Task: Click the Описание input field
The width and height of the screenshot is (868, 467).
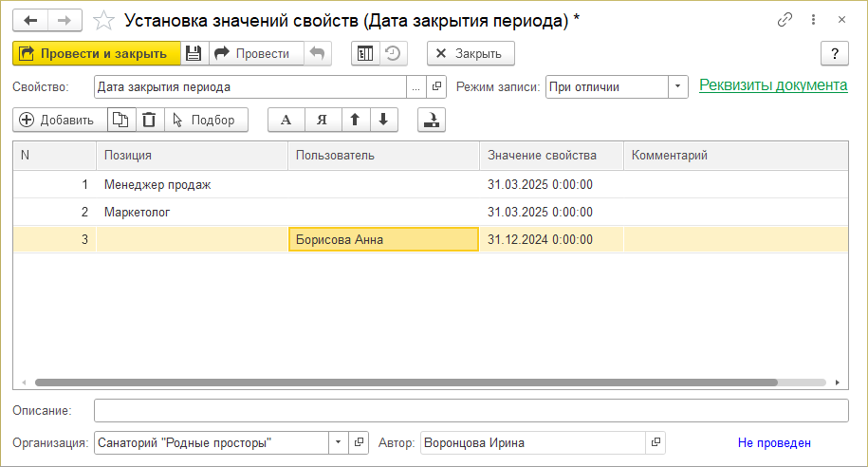Action: (471, 410)
